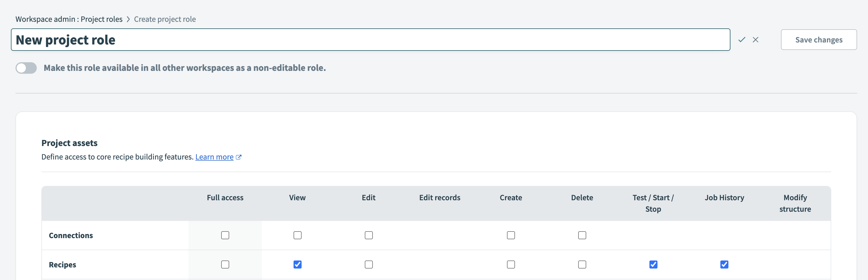Check Create permission for Connections
The image size is (868, 280).
pyautogui.click(x=511, y=235)
